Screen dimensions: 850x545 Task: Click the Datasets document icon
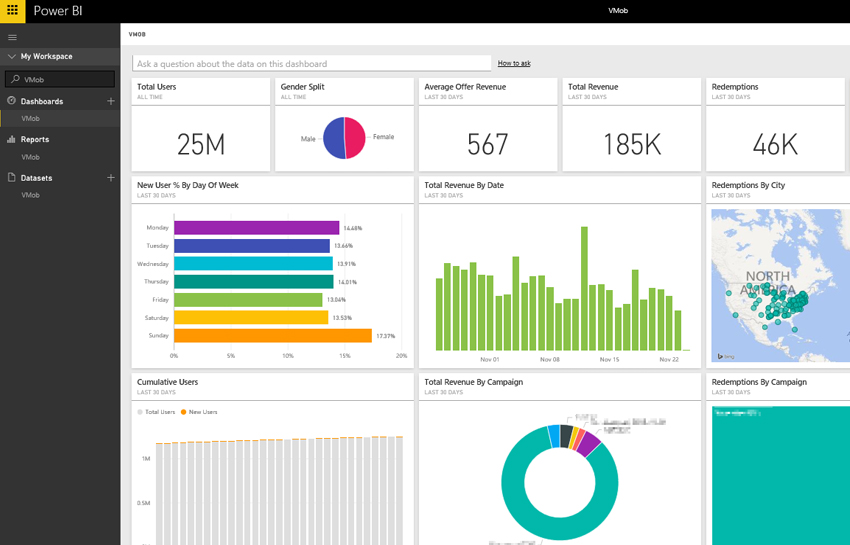11,177
